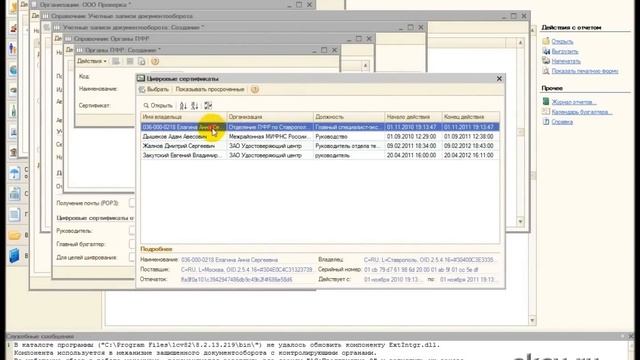Click the bottle icon in left sidebar
Screen dimensions: 640x360
coord(14,111)
